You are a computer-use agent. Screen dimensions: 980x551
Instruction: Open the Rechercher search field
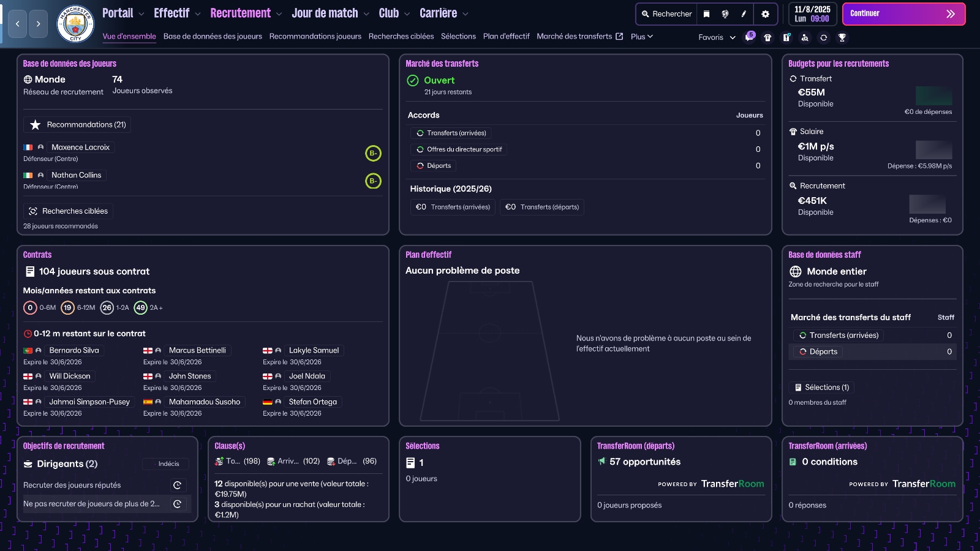(x=666, y=13)
